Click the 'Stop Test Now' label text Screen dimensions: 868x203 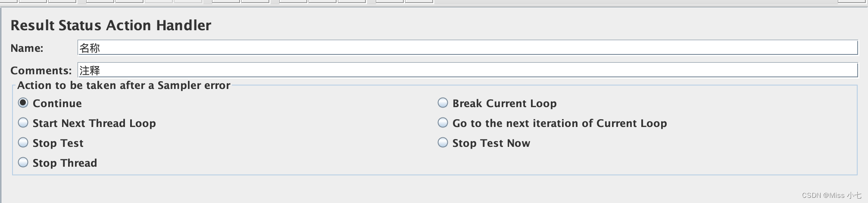click(491, 143)
